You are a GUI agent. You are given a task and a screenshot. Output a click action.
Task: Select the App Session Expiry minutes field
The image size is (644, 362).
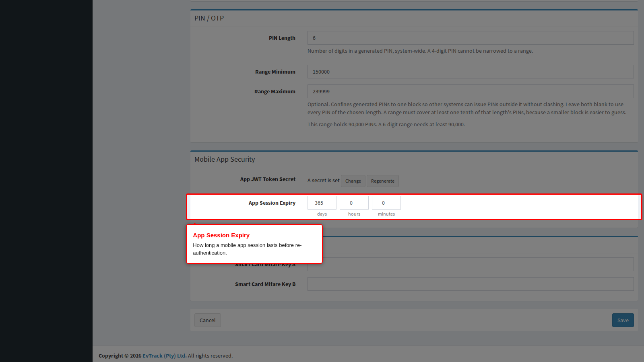click(386, 203)
